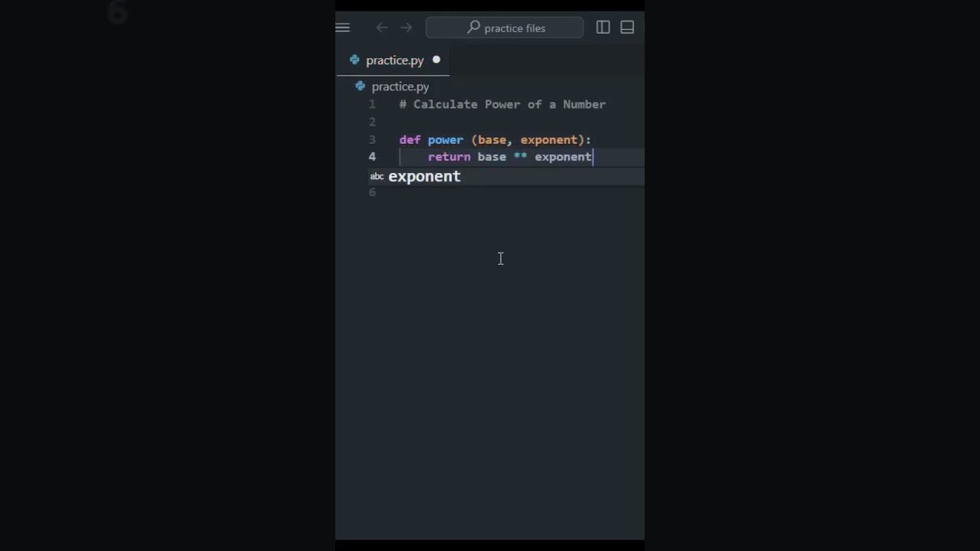Go forward with the right arrow
This screenshot has width=980, height=551.
click(407, 28)
